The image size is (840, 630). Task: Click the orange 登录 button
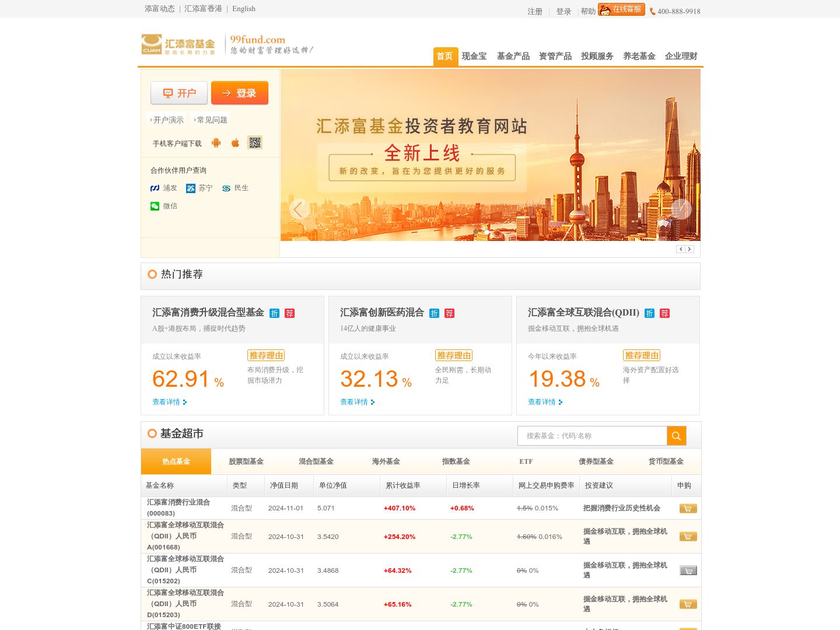[x=240, y=93]
